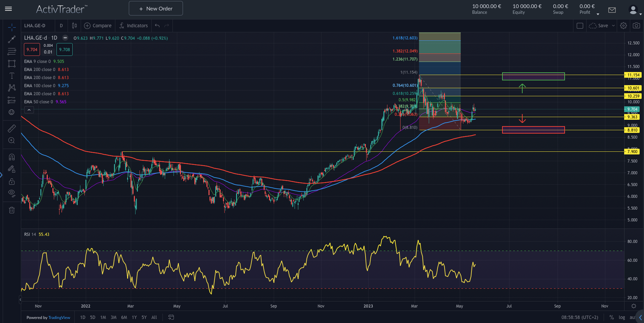Select the rectangle shape tool

click(12, 64)
